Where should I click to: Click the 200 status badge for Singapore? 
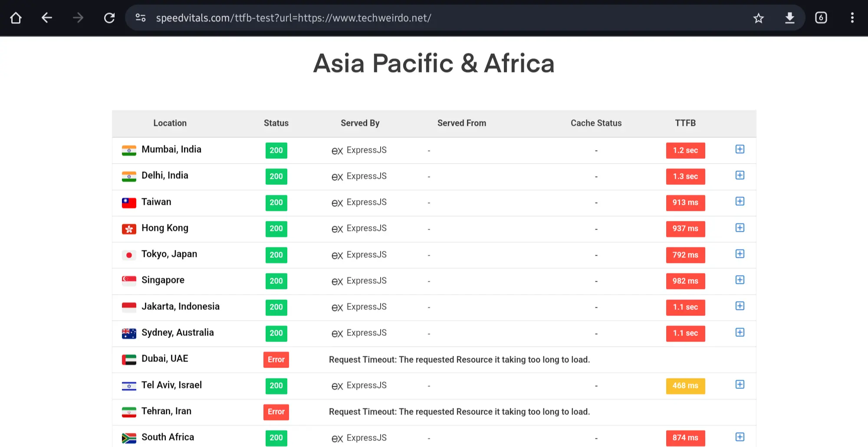pos(276,281)
